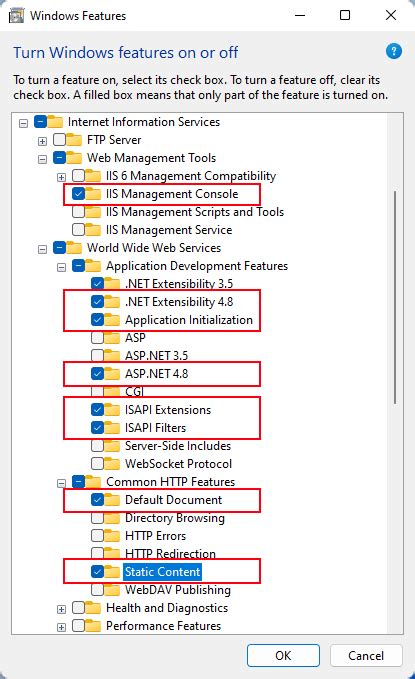This screenshot has width=415, height=679.
Task: Click the Common HTTP Features folder icon
Action: click(x=93, y=482)
